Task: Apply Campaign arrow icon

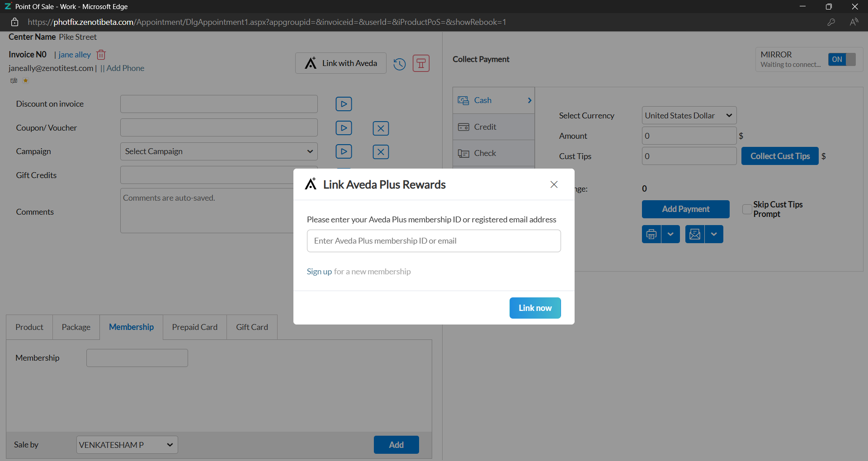Action: [344, 151]
